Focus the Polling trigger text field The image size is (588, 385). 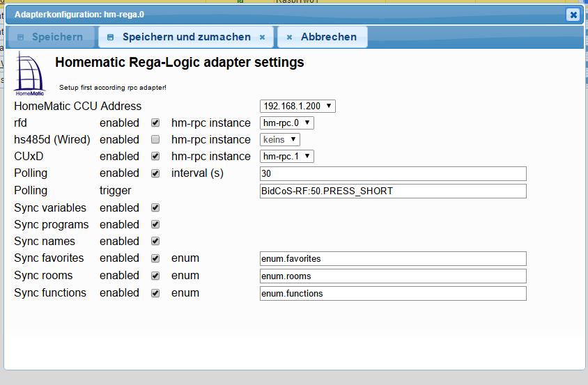pyautogui.click(x=392, y=191)
